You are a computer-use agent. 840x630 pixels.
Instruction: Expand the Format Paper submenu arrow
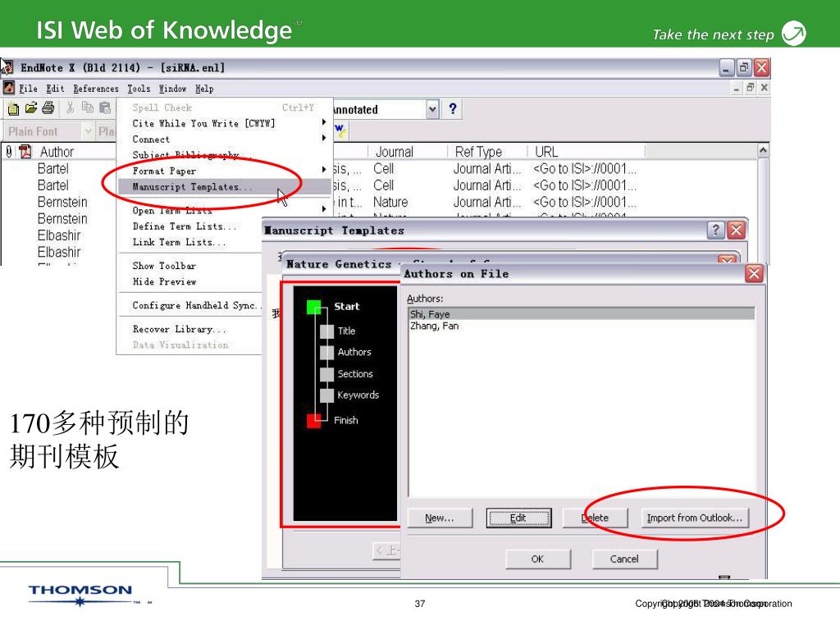click(323, 170)
